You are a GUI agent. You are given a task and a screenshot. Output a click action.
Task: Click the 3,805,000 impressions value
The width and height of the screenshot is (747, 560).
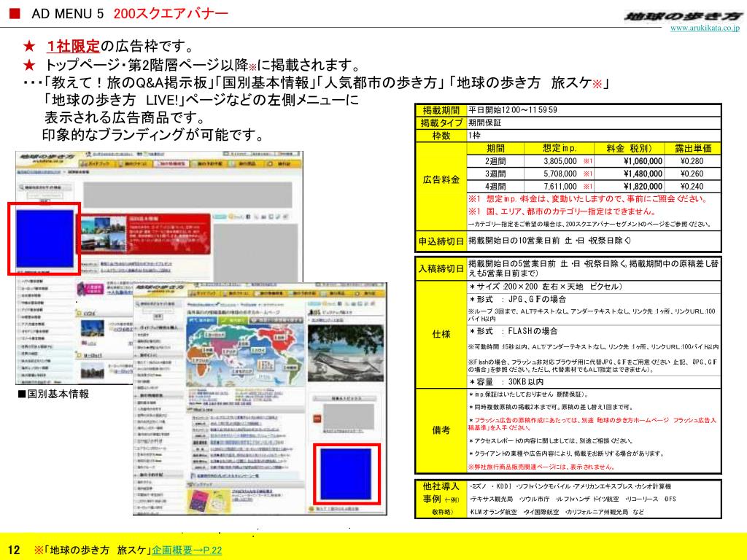[x=560, y=161]
